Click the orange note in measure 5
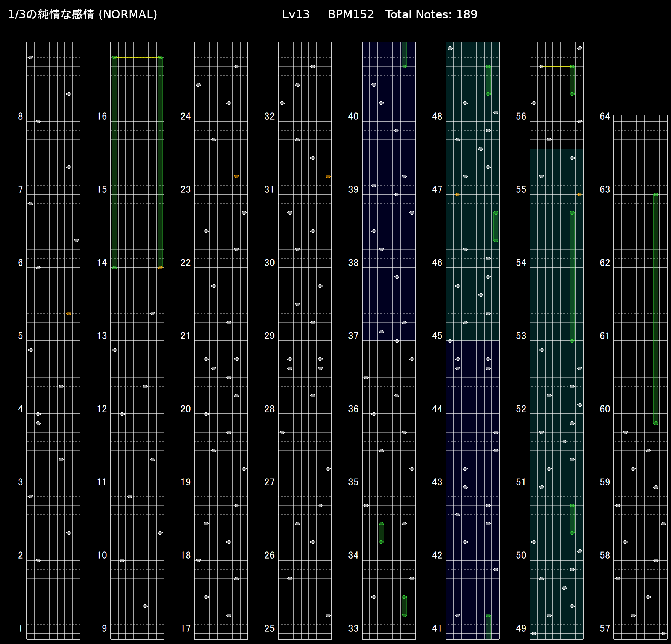The width and height of the screenshot is (671, 644). [x=69, y=313]
